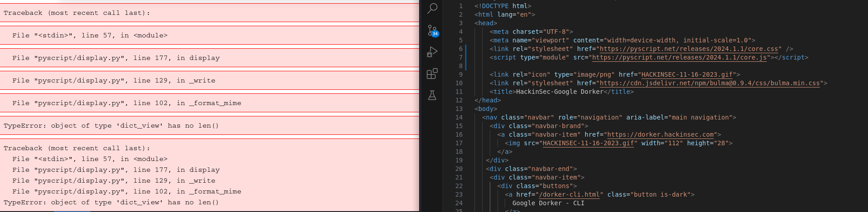Screen dimensions: 868x212
Task: Click line number 1 in the editor gutter
Action: point(461,6)
